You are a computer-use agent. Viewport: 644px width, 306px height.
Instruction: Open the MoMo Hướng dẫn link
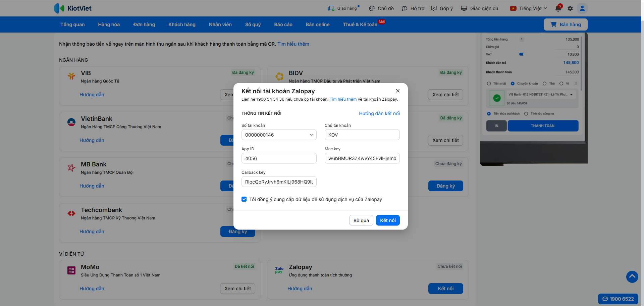point(92,289)
